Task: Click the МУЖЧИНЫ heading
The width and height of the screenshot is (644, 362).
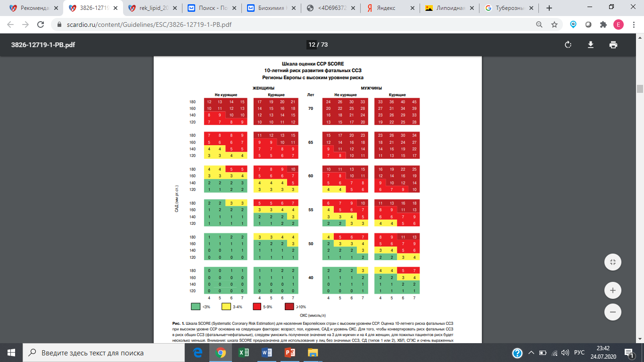Action: (x=371, y=88)
